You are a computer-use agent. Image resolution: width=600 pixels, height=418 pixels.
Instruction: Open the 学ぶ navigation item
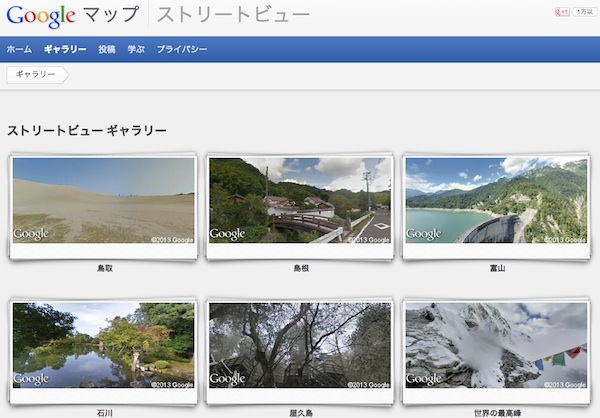136,49
